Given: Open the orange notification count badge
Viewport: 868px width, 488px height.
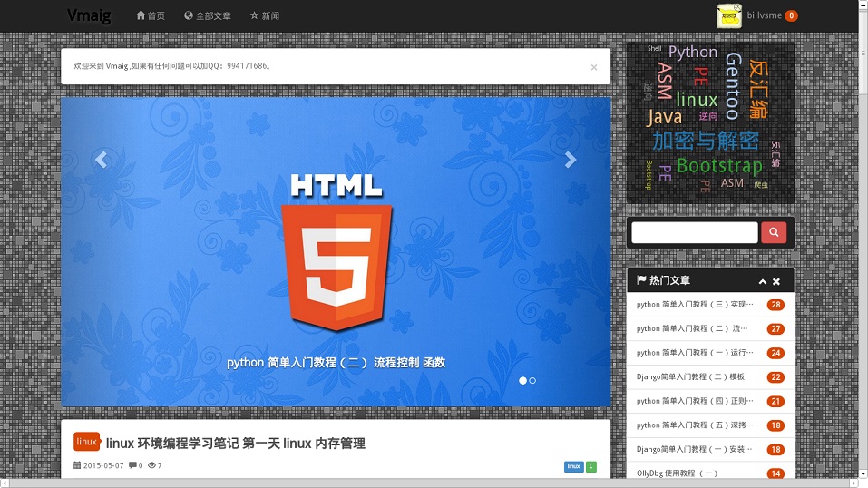Looking at the screenshot, I should (792, 15).
